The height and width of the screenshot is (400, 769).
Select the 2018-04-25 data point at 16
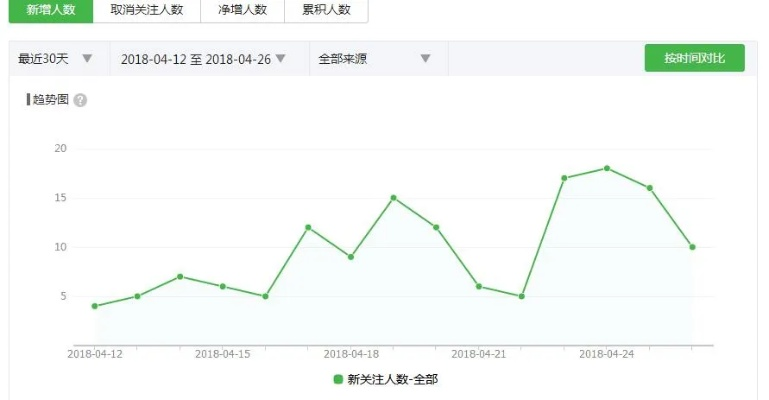point(650,188)
